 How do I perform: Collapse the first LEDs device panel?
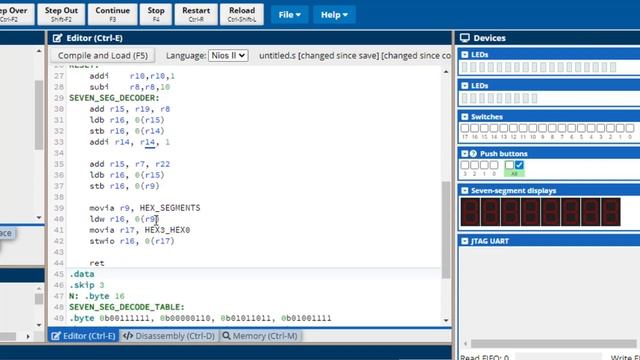pyautogui.click(x=464, y=55)
